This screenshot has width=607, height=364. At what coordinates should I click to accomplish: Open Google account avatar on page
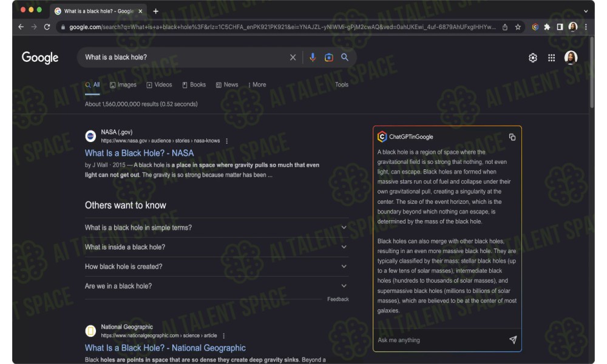click(x=571, y=57)
